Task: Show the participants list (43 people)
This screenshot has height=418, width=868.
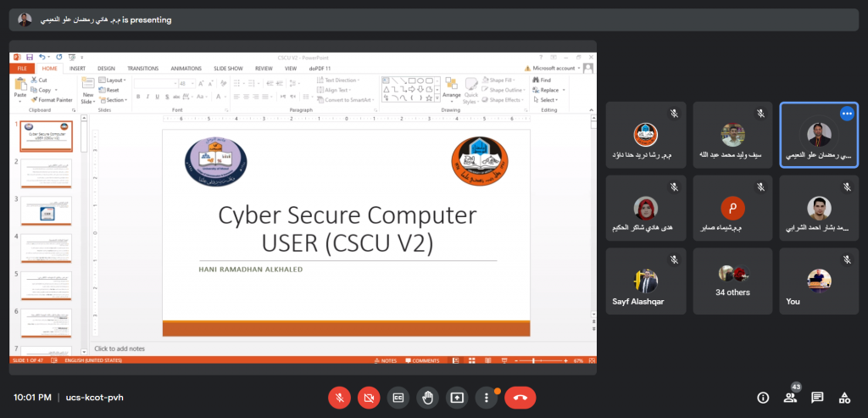Action: click(790, 397)
